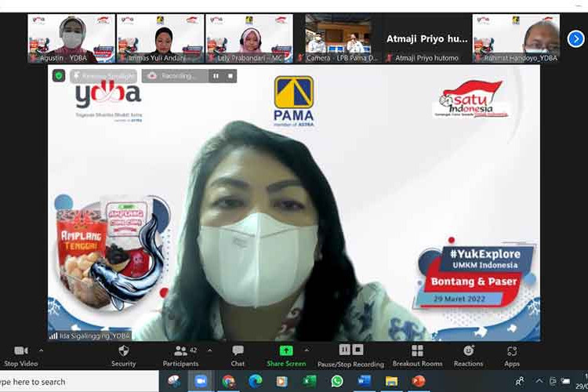This screenshot has width=588, height=392.
Task: Open WhatsApp from the Windows taskbar
Action: (336, 381)
